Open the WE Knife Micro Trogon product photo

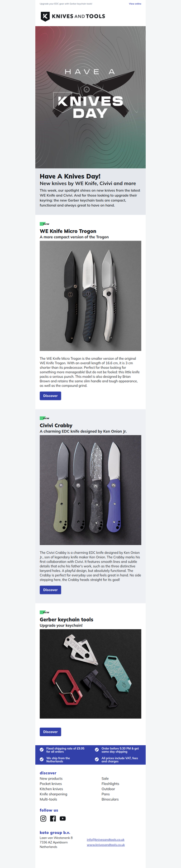tap(90, 296)
